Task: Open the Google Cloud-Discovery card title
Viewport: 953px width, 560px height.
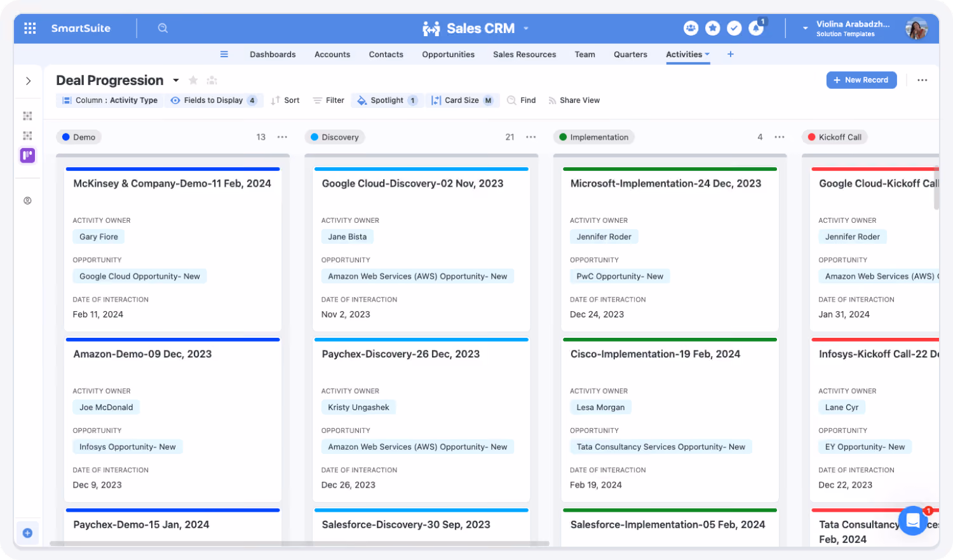Action: pyautogui.click(x=413, y=183)
